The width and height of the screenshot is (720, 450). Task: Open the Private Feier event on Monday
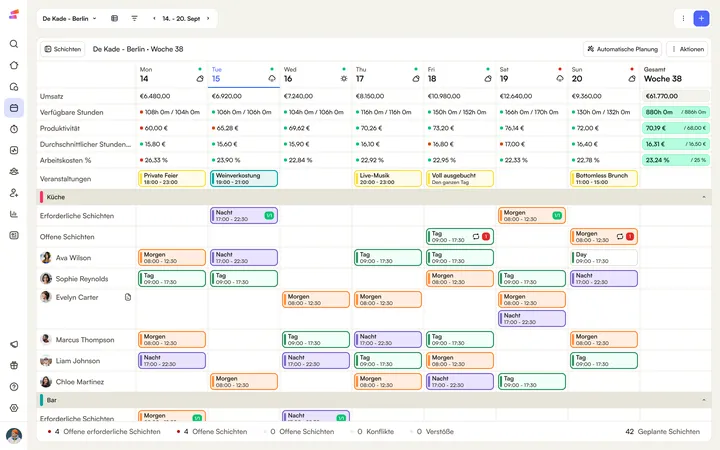click(172, 179)
